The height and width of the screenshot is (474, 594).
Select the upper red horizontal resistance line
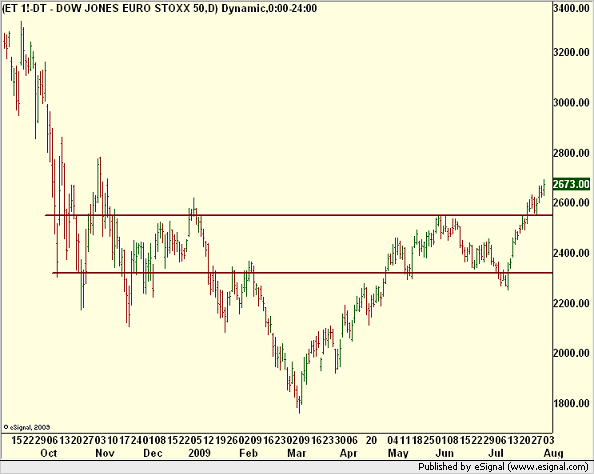pos(299,215)
